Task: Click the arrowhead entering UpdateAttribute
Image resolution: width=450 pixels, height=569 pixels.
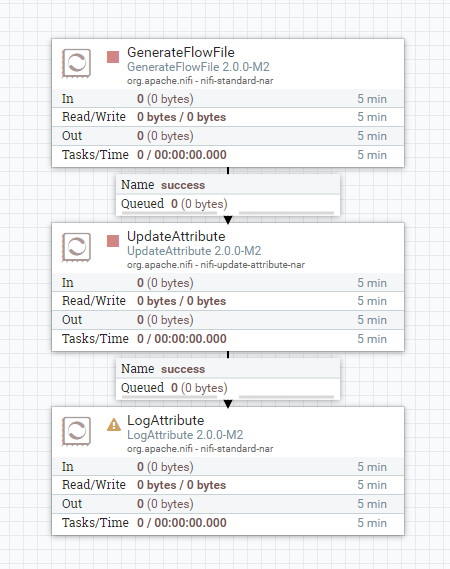Action: 228,220
